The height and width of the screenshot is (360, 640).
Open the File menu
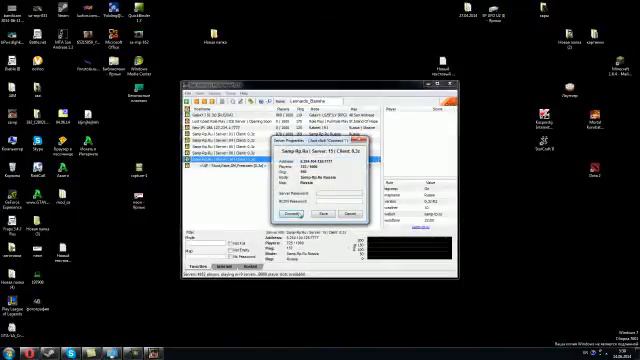point(188,93)
